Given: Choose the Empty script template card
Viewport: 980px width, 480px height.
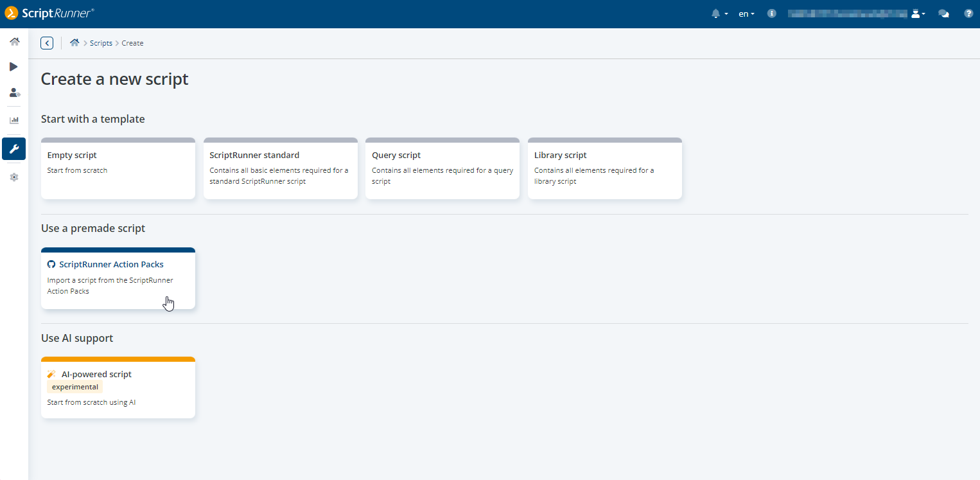Looking at the screenshot, I should click(x=118, y=168).
